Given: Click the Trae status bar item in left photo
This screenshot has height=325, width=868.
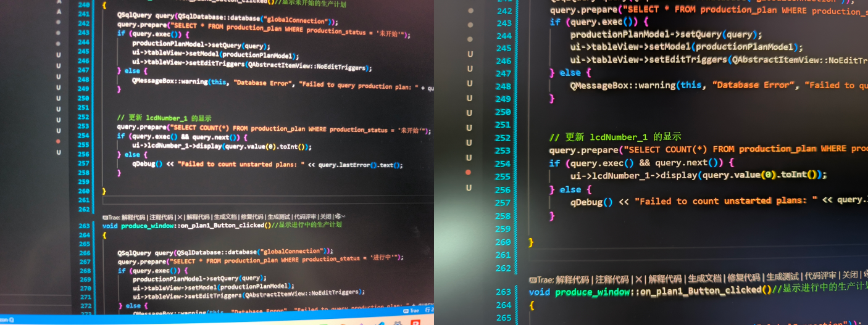Looking at the screenshot, I should [x=411, y=311].
